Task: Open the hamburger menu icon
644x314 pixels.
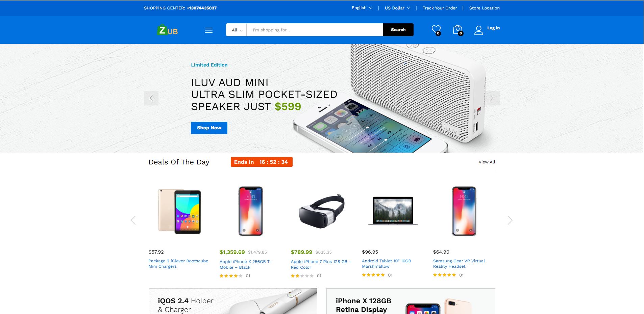Action: coord(209,30)
